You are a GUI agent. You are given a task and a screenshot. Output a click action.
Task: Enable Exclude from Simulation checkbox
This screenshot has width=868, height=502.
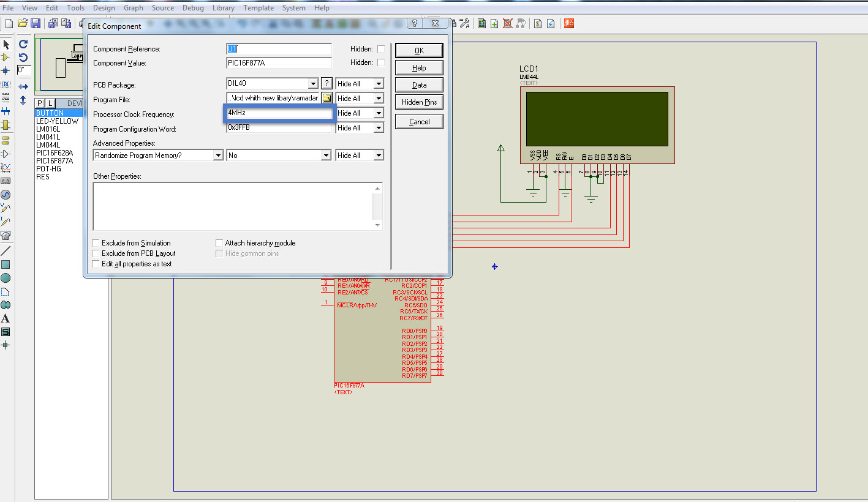click(x=96, y=243)
